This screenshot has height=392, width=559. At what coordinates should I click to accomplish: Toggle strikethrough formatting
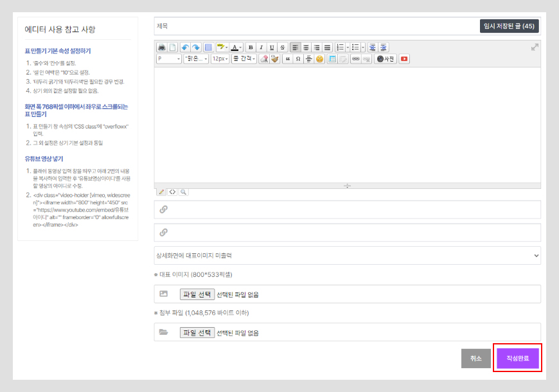click(283, 47)
